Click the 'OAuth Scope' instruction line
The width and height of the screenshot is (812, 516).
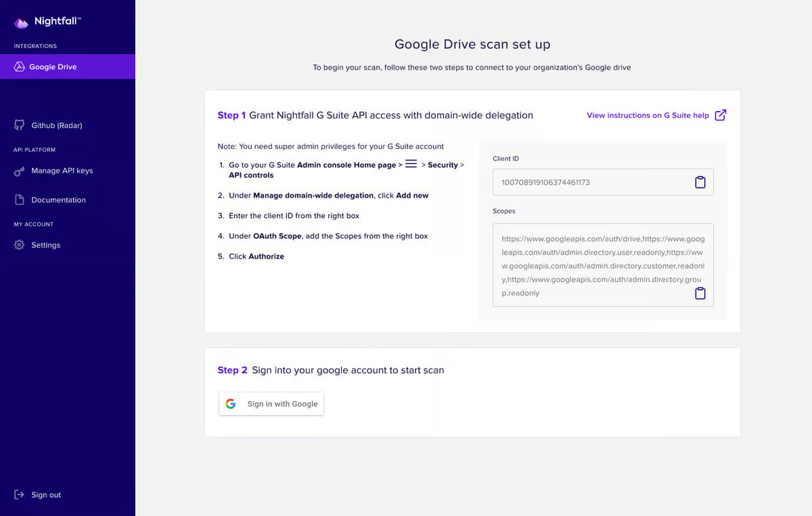tap(328, 236)
